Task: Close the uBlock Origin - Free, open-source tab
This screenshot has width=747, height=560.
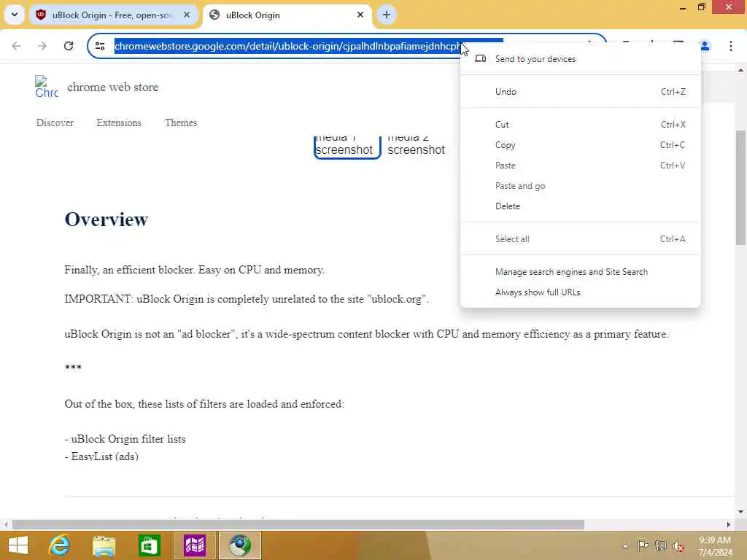Action: (x=187, y=15)
